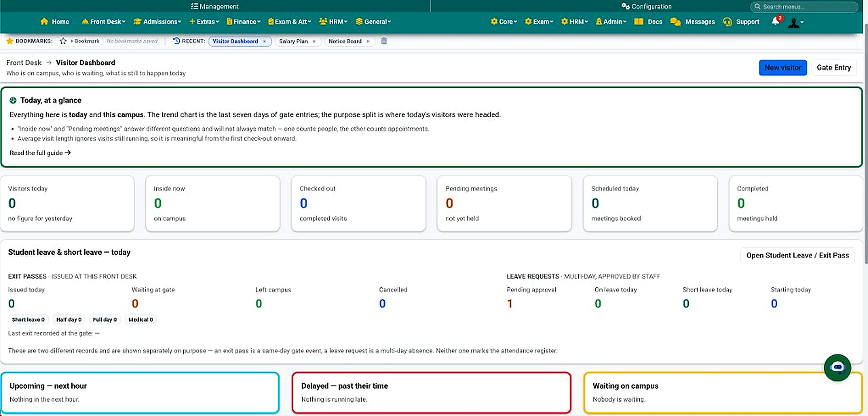Image resolution: width=868 pixels, height=416 pixels.
Task: Expand the Front Desk menu
Action: (x=103, y=21)
